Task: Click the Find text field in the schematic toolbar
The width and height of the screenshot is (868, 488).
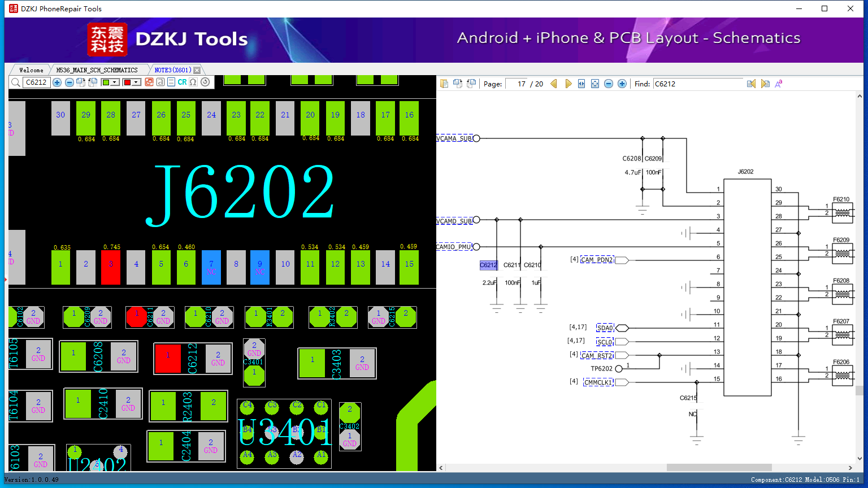Action: 698,84
